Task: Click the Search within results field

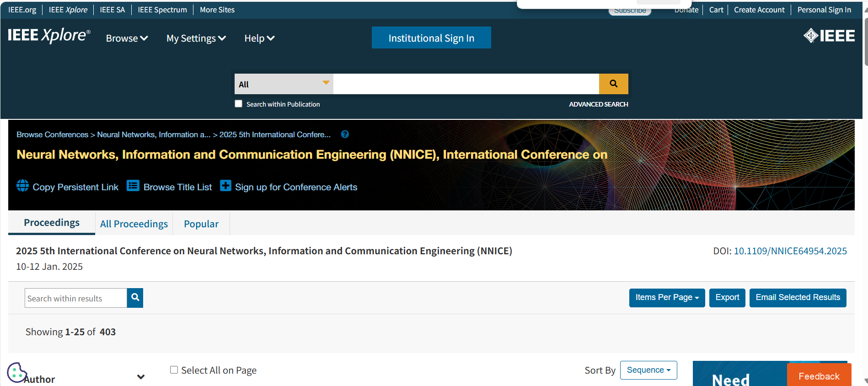Action: pos(76,298)
